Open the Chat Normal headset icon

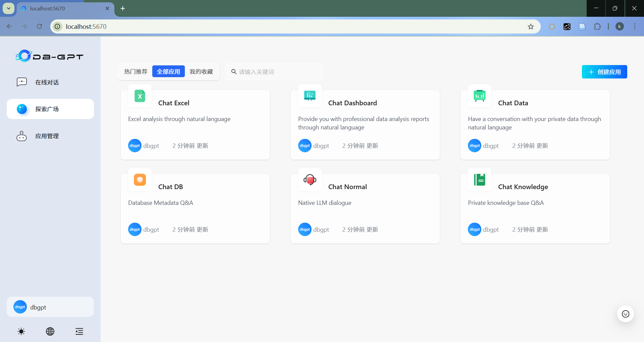[310, 180]
